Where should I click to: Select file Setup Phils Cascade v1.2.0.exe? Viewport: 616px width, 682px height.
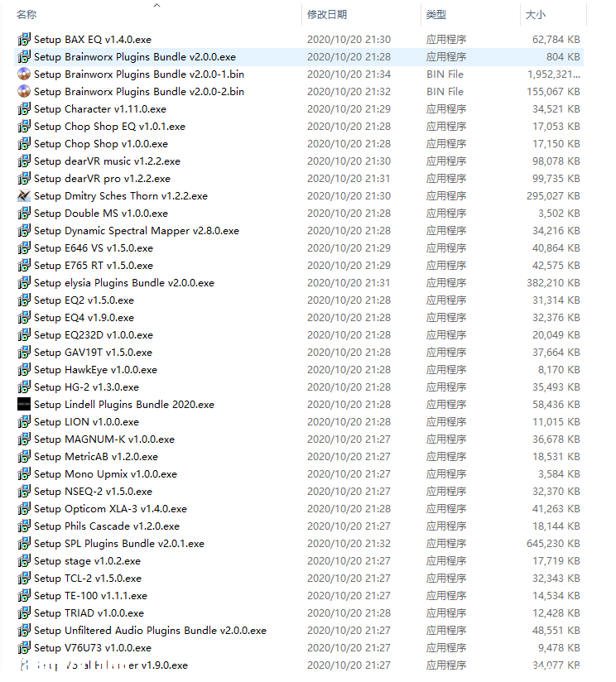point(107,526)
